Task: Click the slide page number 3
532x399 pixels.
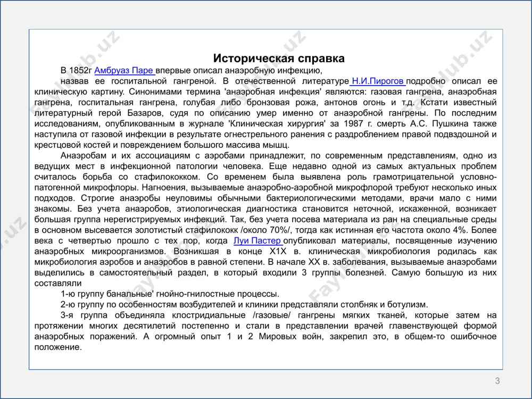Action: (497, 381)
